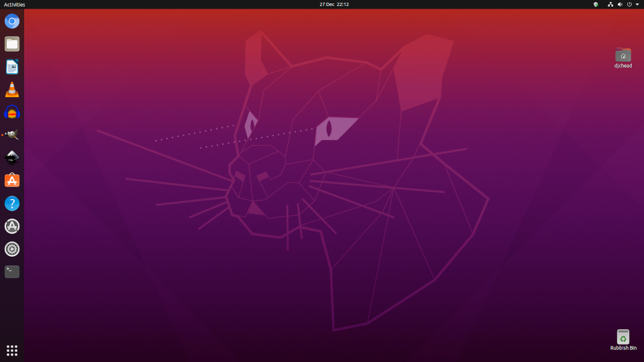Viewport: 644px width, 362px height.
Task: Expand the system menu arrow
Action: (637, 5)
